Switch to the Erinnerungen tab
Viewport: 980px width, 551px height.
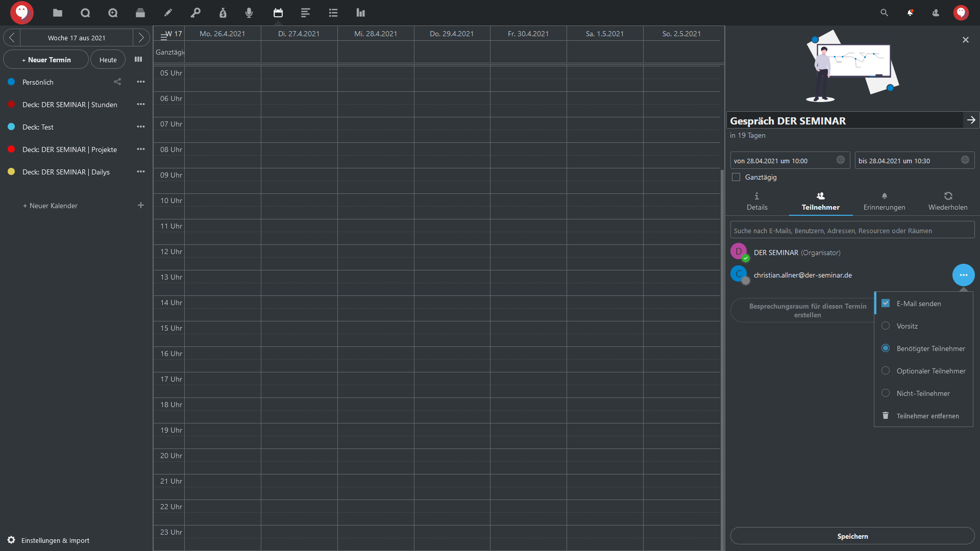884,201
